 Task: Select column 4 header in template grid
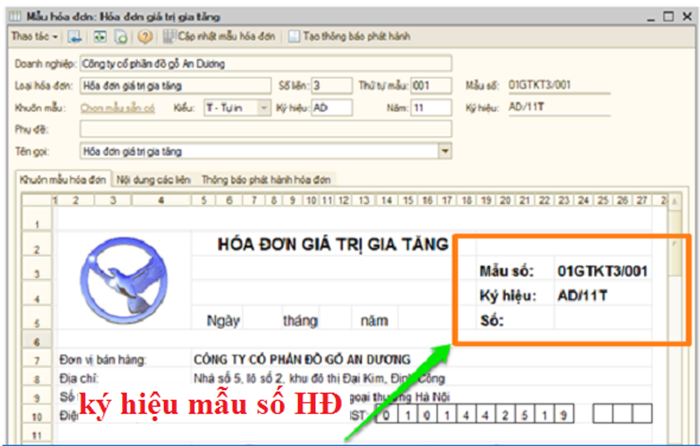pos(162,200)
